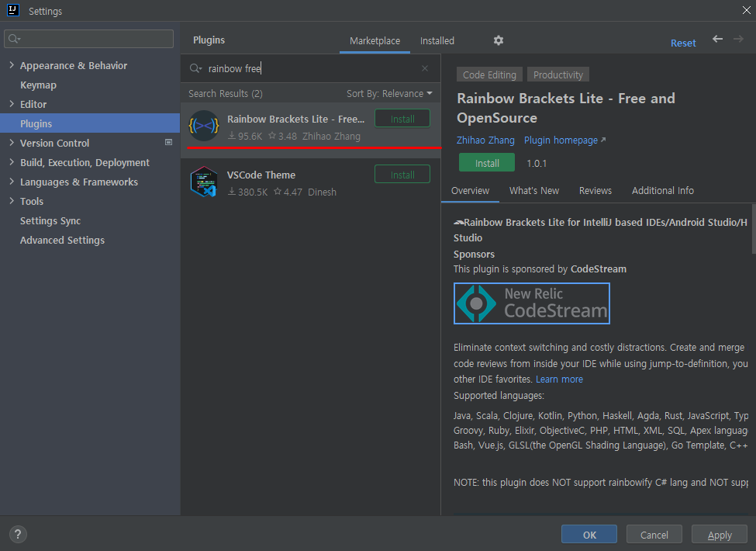Click the VSCode Theme plugin icon

[x=204, y=182]
